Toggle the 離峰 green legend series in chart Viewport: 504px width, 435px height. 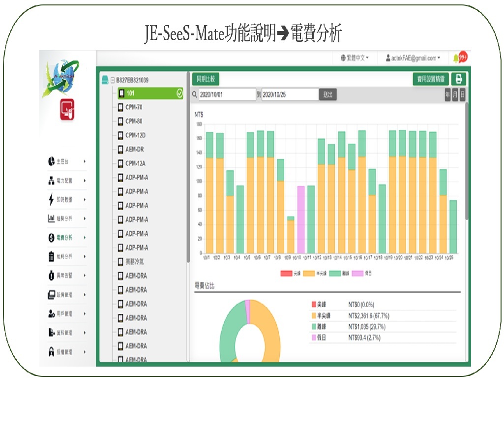tap(341, 273)
